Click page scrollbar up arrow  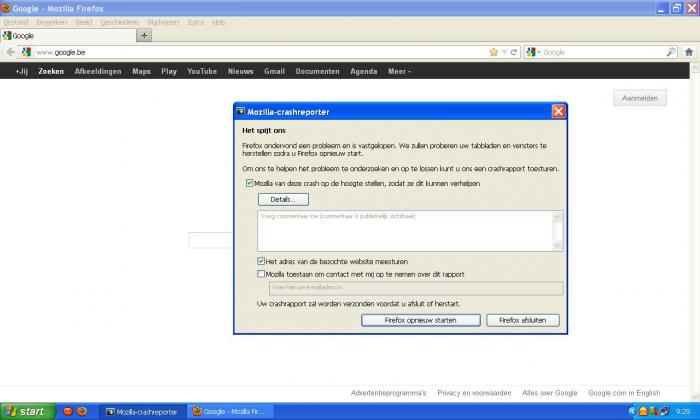click(695, 67)
